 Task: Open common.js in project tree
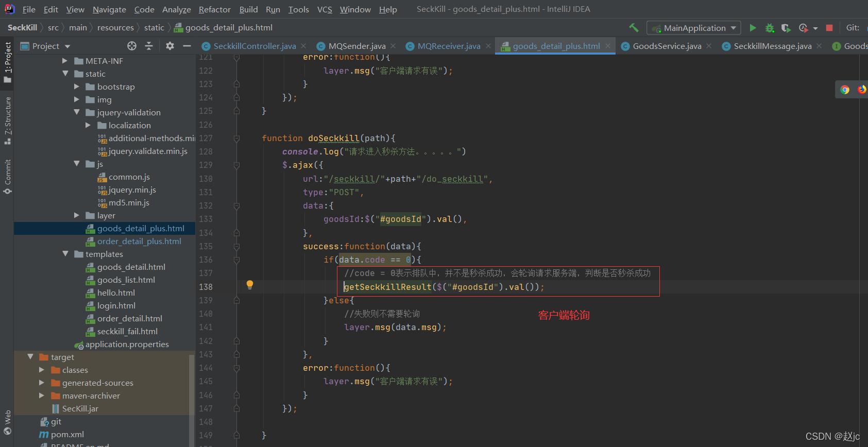coord(129,177)
